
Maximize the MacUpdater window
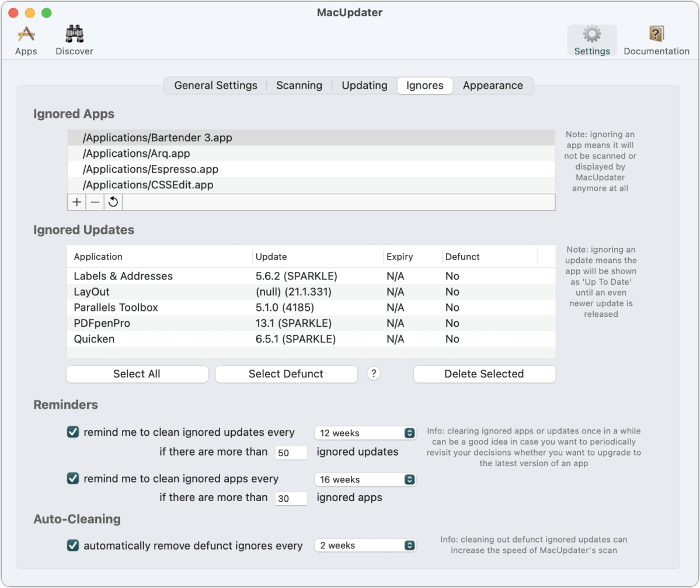(47, 12)
